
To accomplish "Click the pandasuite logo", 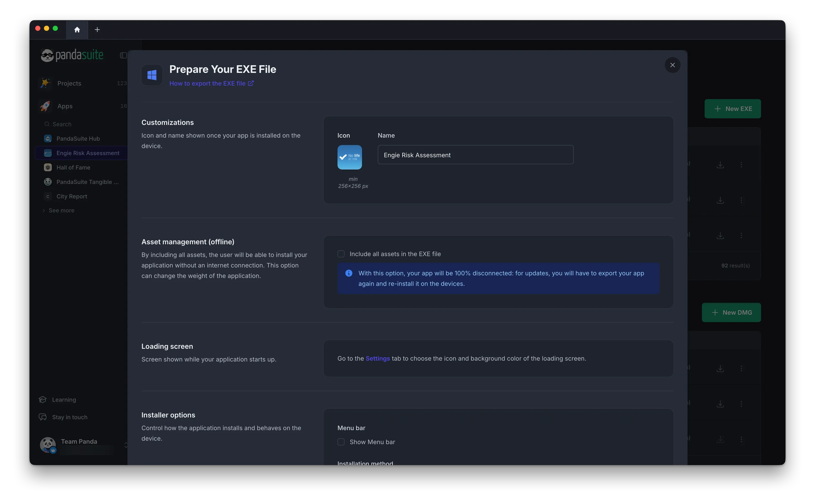I will [72, 55].
